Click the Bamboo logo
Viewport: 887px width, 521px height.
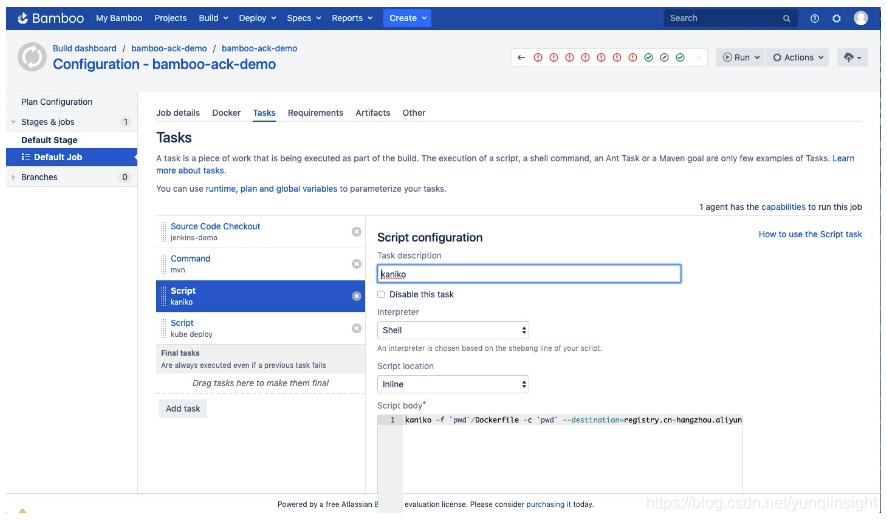click(50, 18)
